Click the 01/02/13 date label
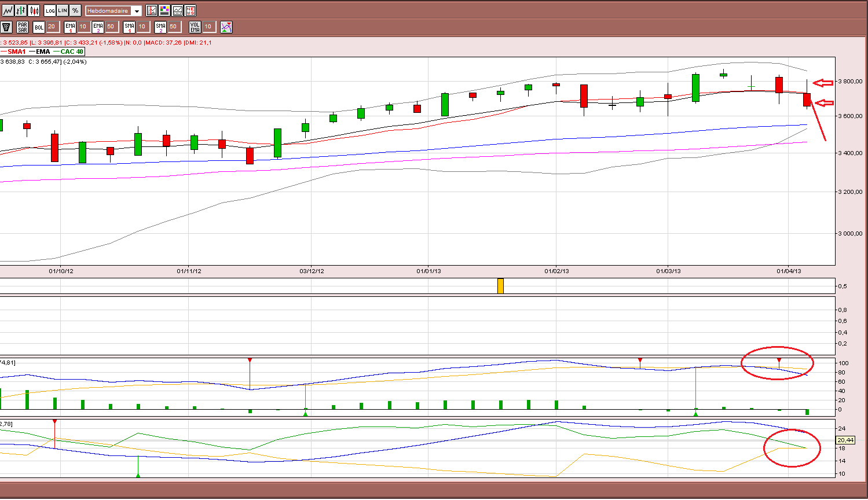This screenshot has height=500, width=868. click(x=556, y=271)
